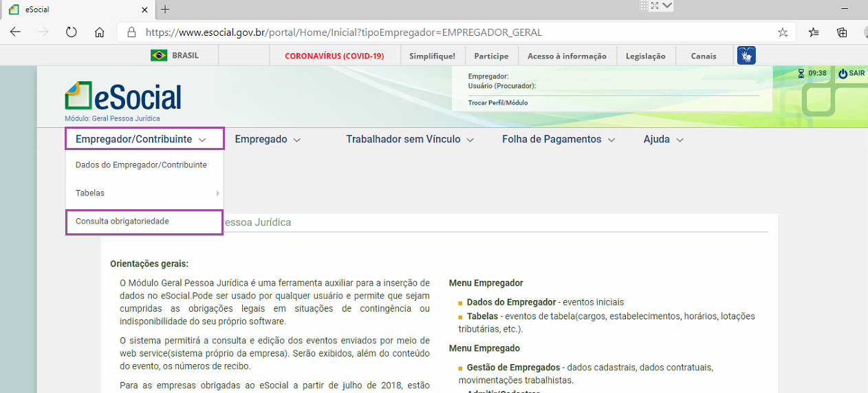Close the eSocial browser tab

click(144, 10)
